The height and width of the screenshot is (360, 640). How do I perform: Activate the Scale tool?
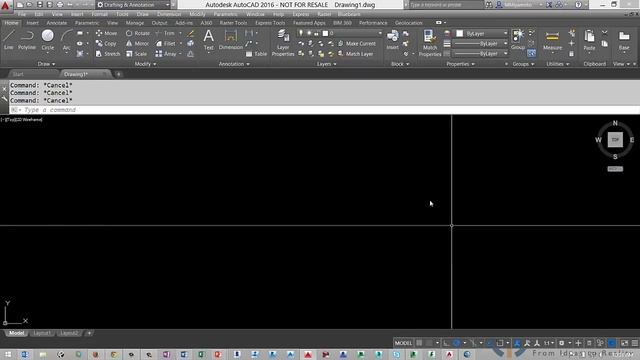(136, 53)
